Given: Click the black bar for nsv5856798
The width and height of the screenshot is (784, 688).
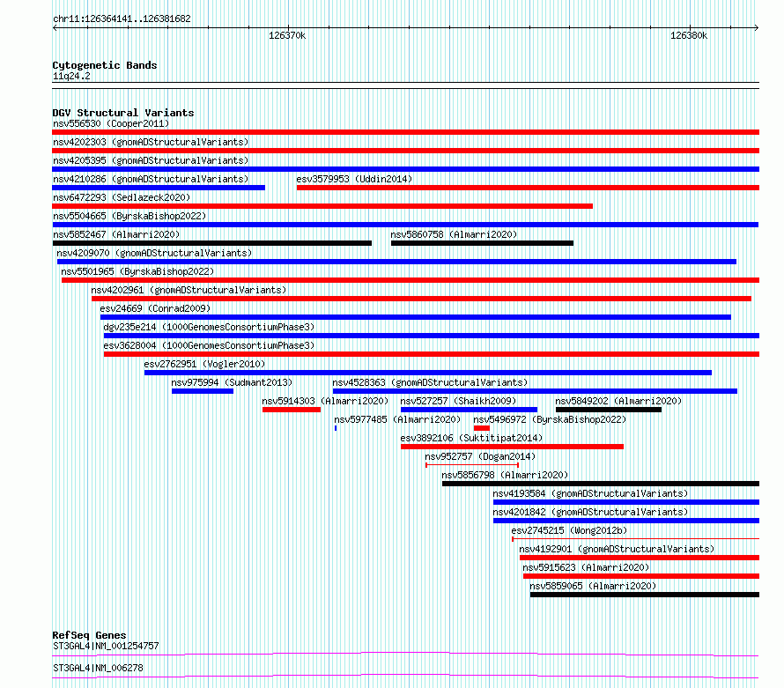Looking at the screenshot, I should pyautogui.click(x=601, y=484).
